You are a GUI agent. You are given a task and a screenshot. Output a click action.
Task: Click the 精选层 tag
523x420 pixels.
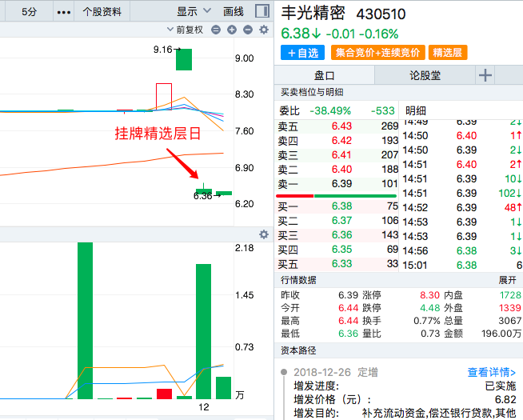point(448,53)
